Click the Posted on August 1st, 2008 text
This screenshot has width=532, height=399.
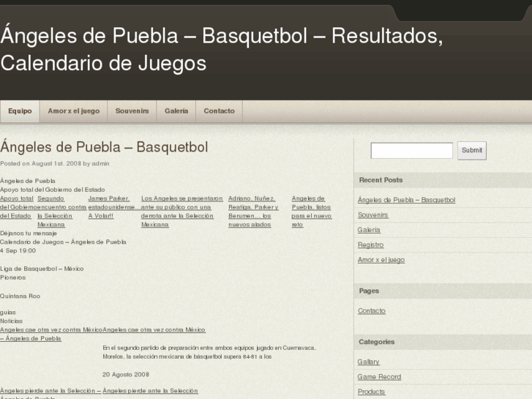click(55, 163)
